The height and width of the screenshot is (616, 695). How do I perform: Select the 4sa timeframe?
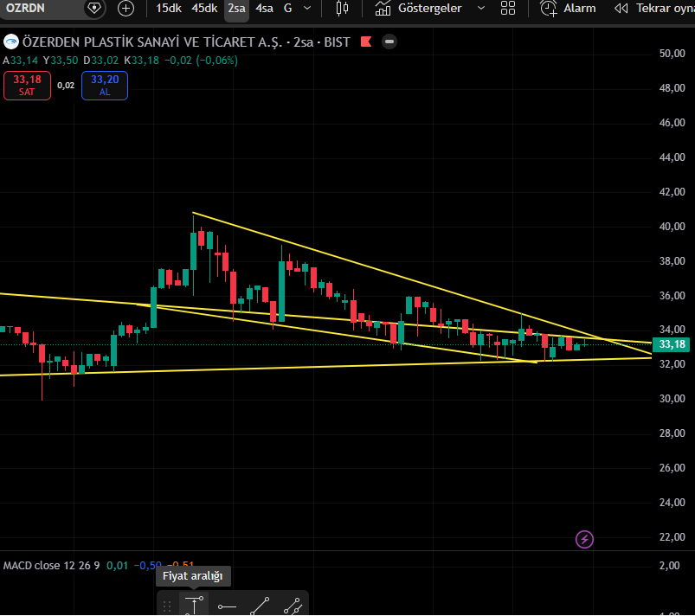tap(264, 8)
